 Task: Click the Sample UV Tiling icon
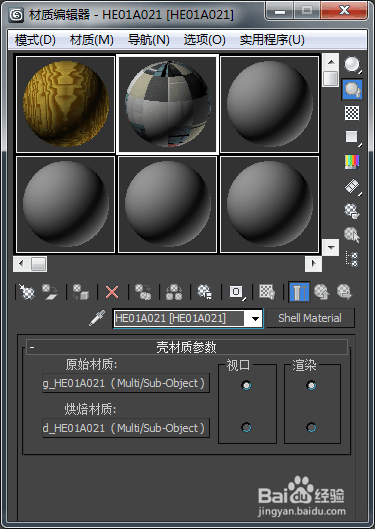[x=352, y=138]
